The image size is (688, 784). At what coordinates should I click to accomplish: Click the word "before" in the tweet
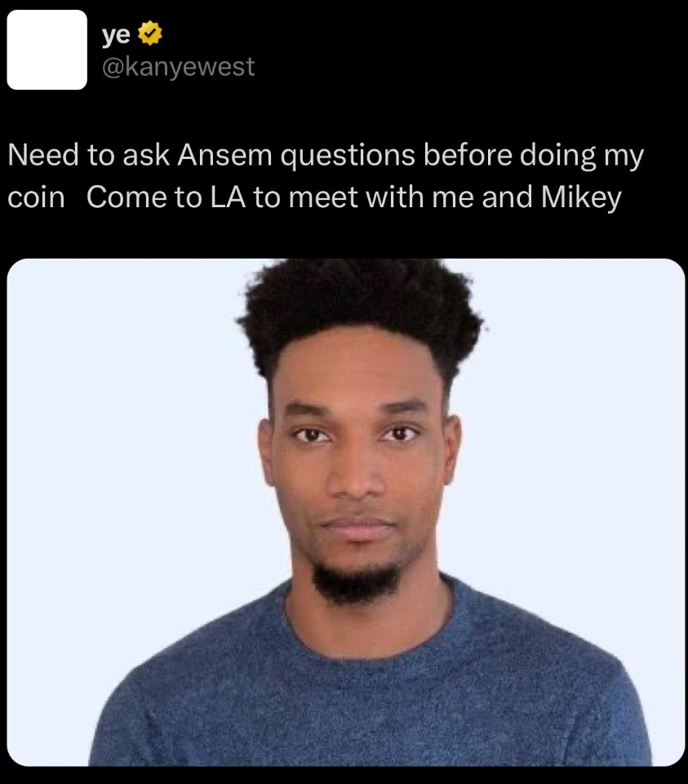click(468, 154)
